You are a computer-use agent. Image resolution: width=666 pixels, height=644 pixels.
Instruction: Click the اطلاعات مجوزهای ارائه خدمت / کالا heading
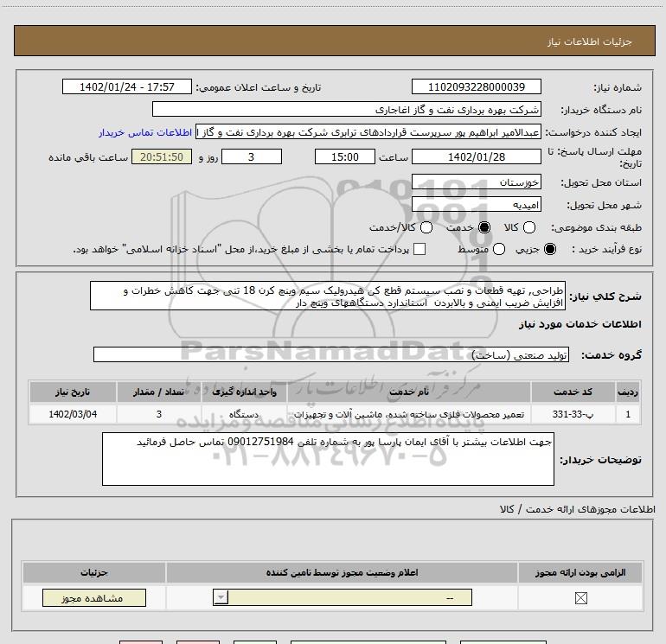click(x=577, y=509)
